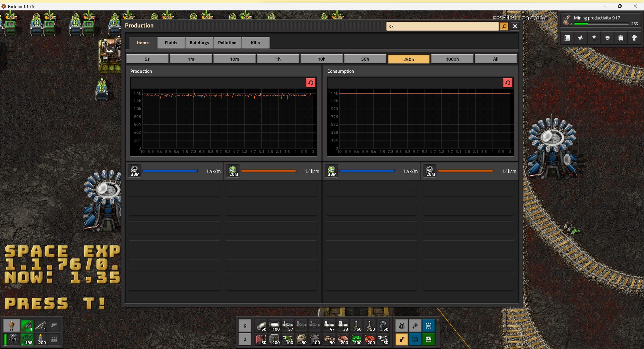
Task: Set time range to All
Action: pos(496,59)
